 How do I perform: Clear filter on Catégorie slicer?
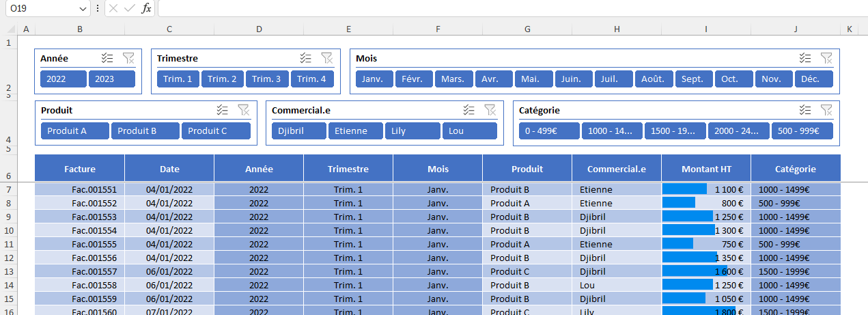(x=826, y=110)
